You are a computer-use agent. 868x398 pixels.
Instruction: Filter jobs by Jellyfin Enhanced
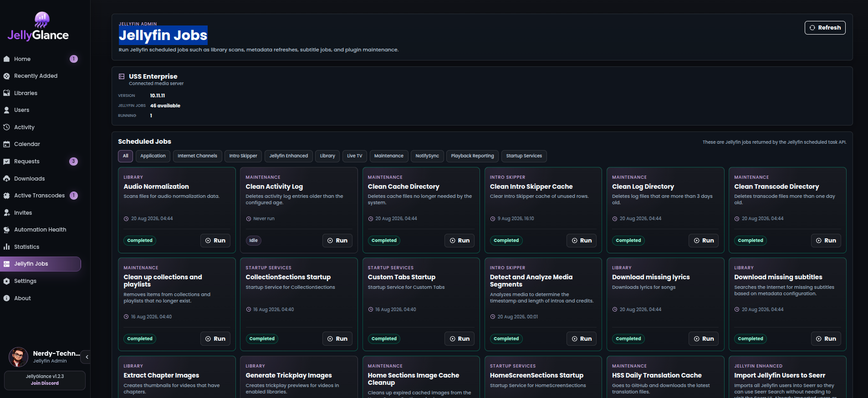click(289, 156)
